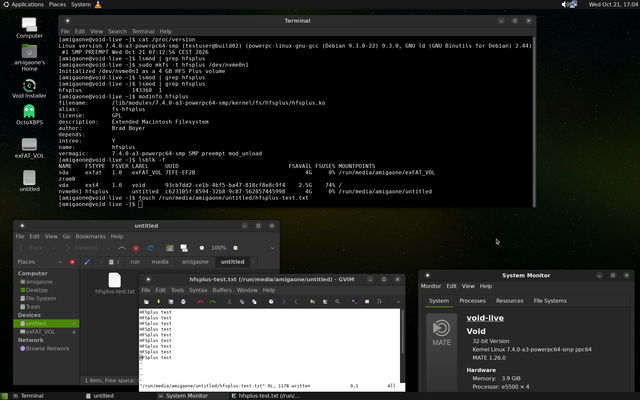This screenshot has height=400, width=640.
Task: Eject the exFAT_VOL device in sidebar
Action: (x=74, y=332)
